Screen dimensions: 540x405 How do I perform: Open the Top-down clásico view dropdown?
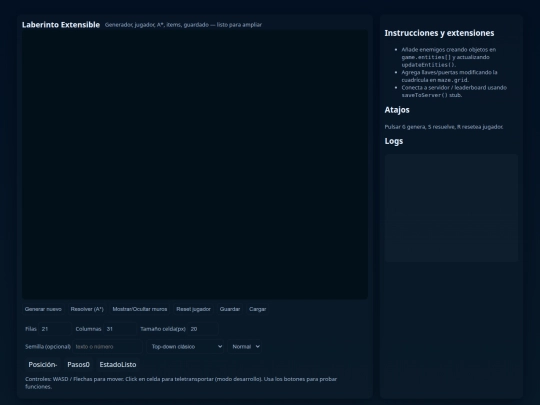tap(186, 346)
